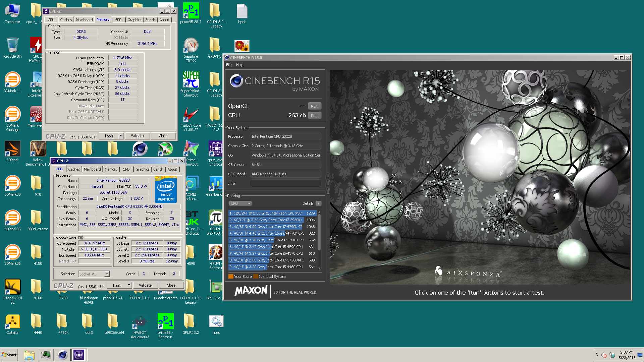Expand Tools dropdown arrow in lower CPU-Z
The height and width of the screenshot is (362, 644).
(x=129, y=285)
